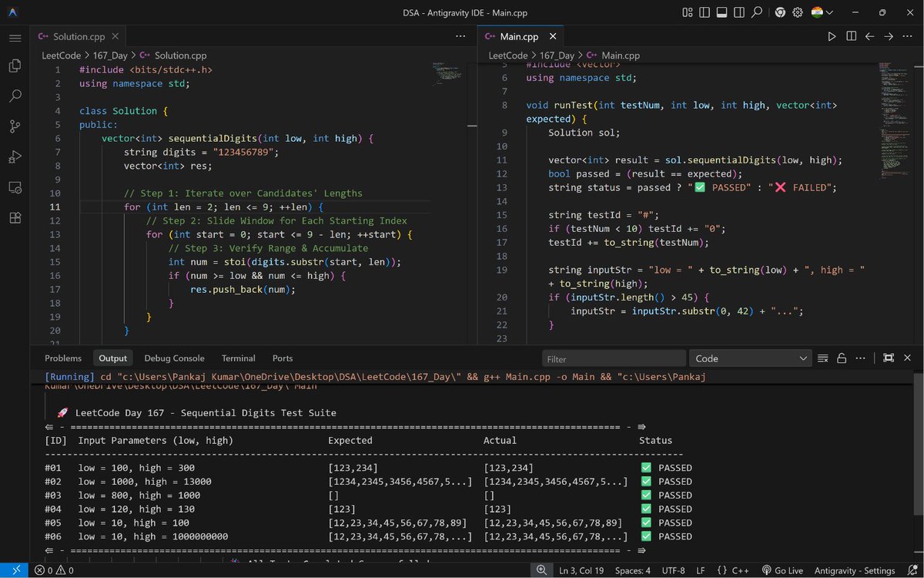Change line ending via LF status item
Viewport: 924px width, 578px height.
pos(701,570)
